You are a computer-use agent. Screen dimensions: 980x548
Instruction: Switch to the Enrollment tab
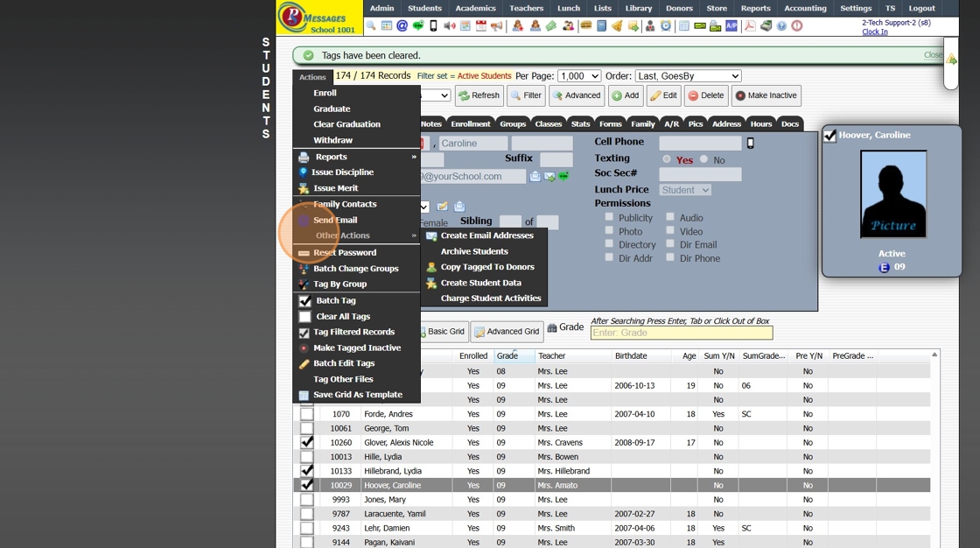pos(471,124)
